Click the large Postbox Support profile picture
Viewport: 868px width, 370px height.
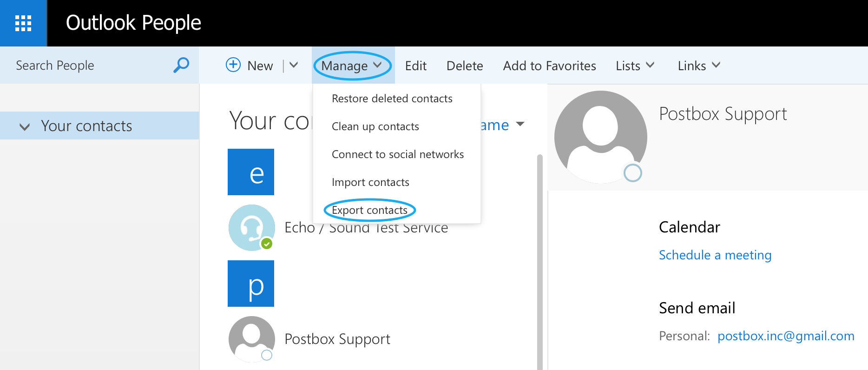[600, 137]
